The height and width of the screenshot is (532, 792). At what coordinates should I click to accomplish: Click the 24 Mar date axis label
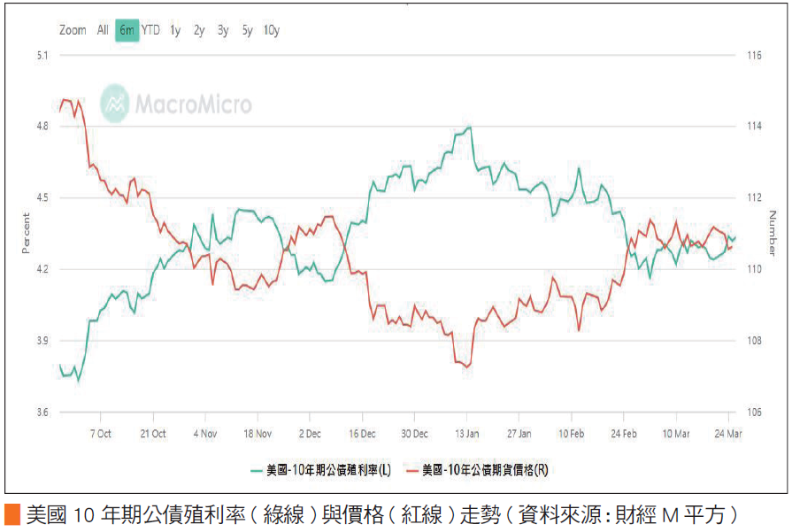tap(728, 434)
